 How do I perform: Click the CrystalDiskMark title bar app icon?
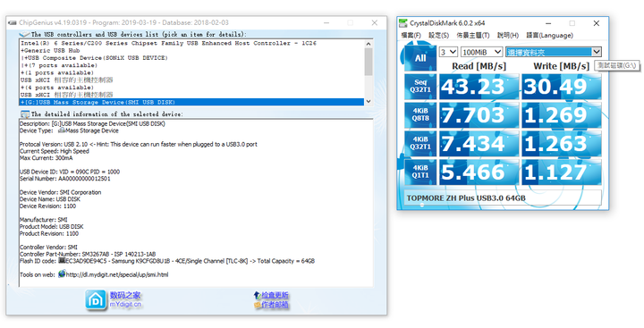403,23
